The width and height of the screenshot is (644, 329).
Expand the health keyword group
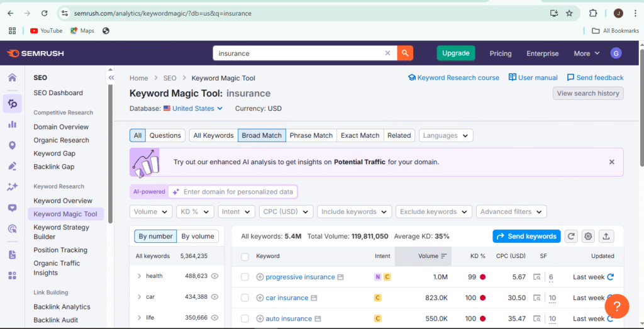coord(140,276)
